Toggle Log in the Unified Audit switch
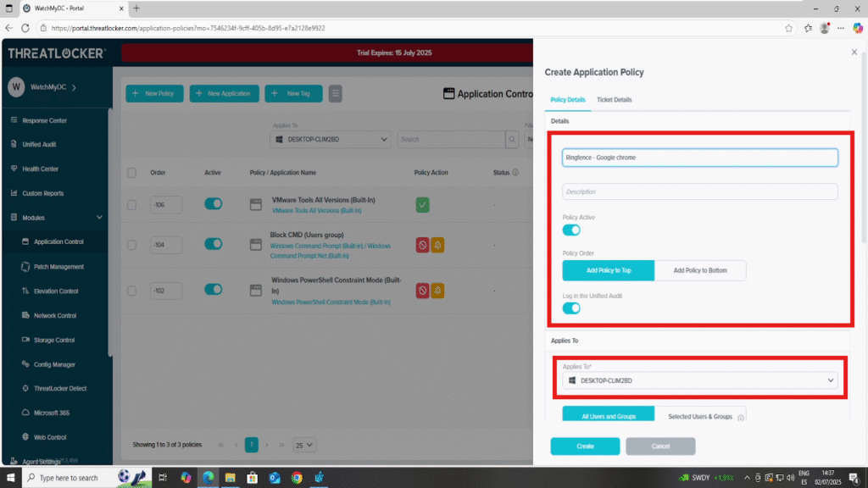Image resolution: width=868 pixels, height=488 pixels. 571,308
